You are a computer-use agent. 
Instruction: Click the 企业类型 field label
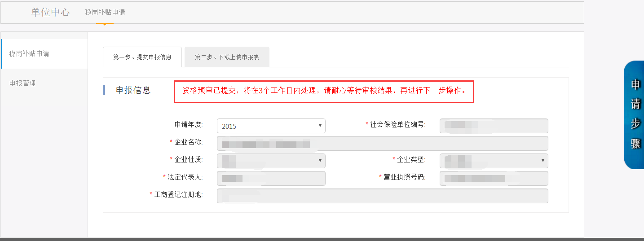(412, 159)
